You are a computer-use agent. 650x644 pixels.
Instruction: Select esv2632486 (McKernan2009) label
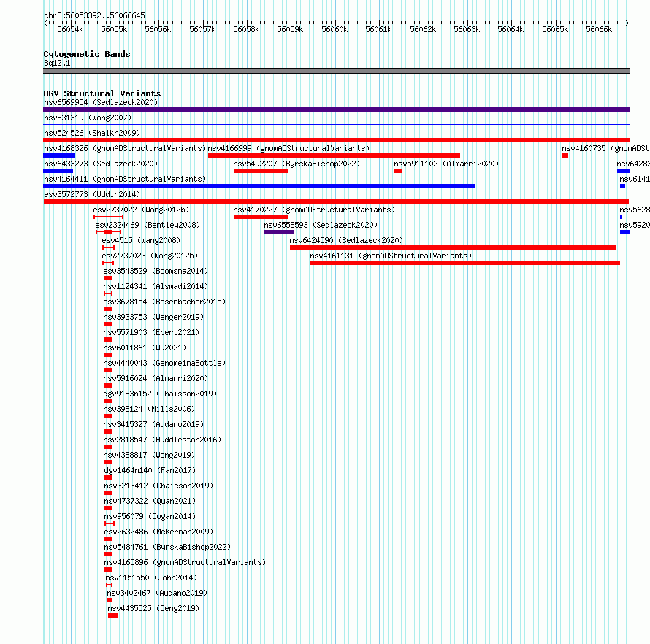(158, 532)
